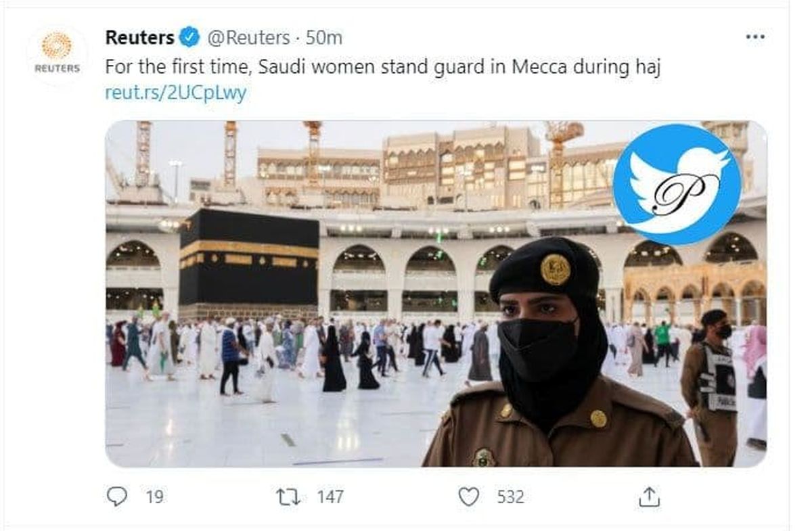Select the @Reuters handle
Image resolution: width=812 pixels, height=531 pixels.
click(x=248, y=37)
